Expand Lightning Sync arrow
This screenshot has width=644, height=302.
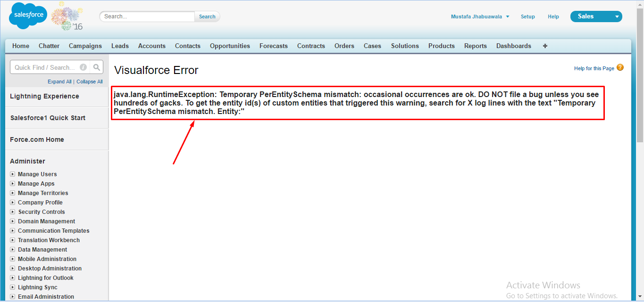13,287
